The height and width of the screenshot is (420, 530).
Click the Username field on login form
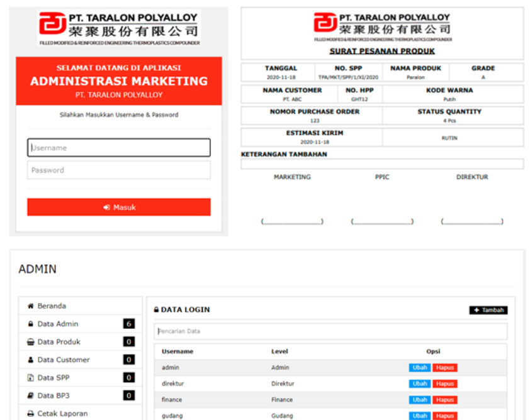click(x=118, y=148)
